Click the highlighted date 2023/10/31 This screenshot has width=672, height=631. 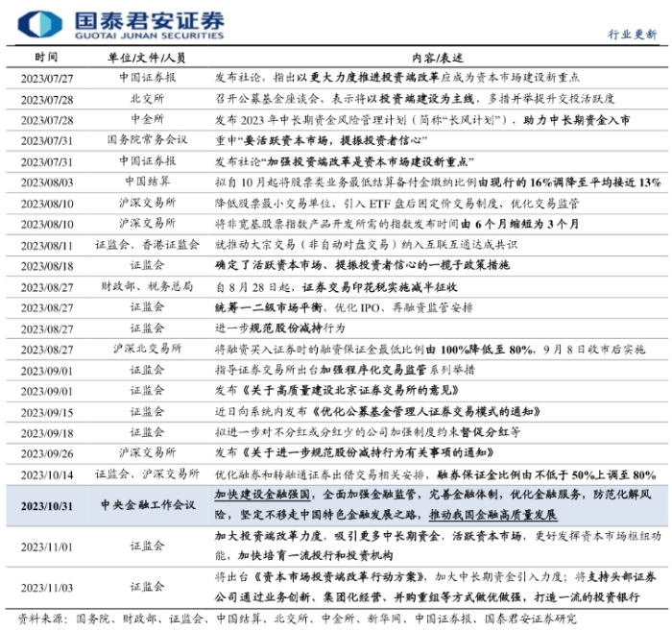coord(47,506)
